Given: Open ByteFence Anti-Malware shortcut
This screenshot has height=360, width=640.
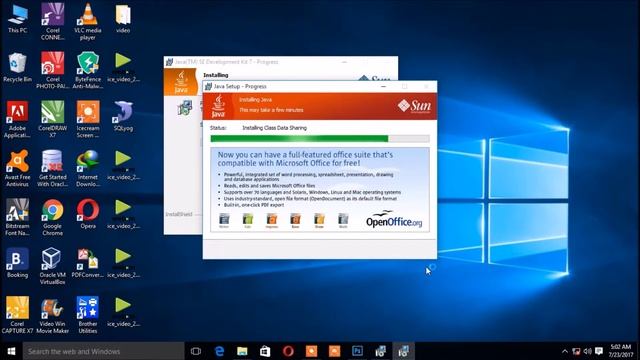Looking at the screenshot, I should (88, 70).
